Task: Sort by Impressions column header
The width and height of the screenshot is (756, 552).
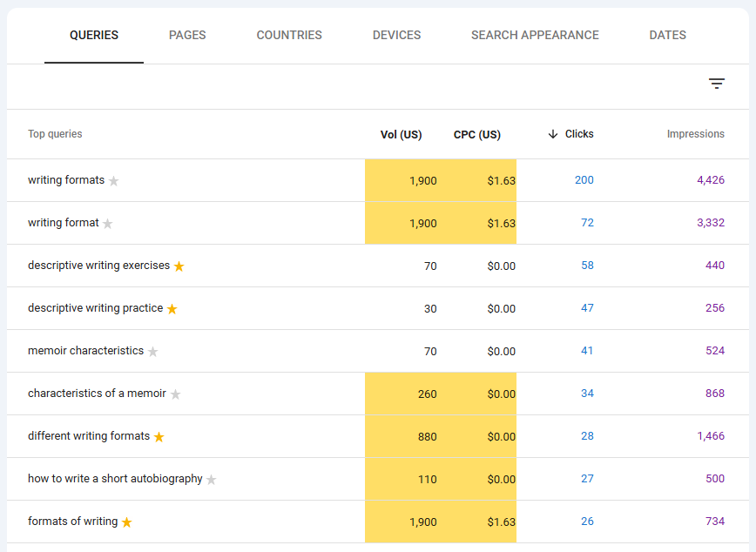Action: pyautogui.click(x=695, y=134)
